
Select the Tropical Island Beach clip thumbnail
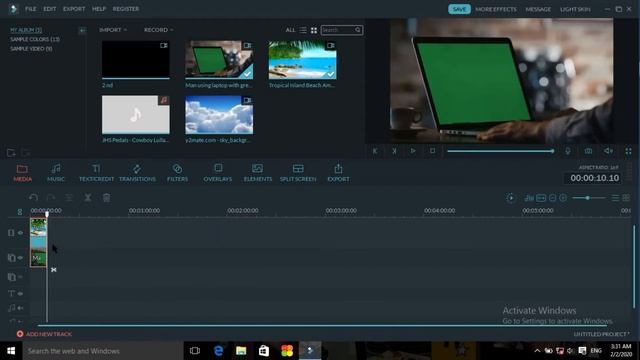point(302,60)
